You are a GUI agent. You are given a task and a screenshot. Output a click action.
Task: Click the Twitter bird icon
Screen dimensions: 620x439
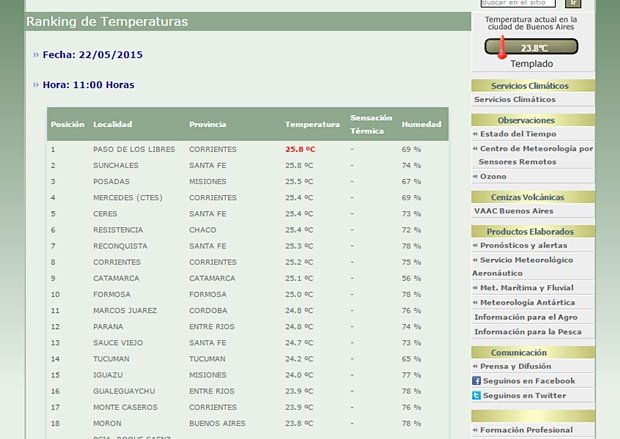coord(477,396)
